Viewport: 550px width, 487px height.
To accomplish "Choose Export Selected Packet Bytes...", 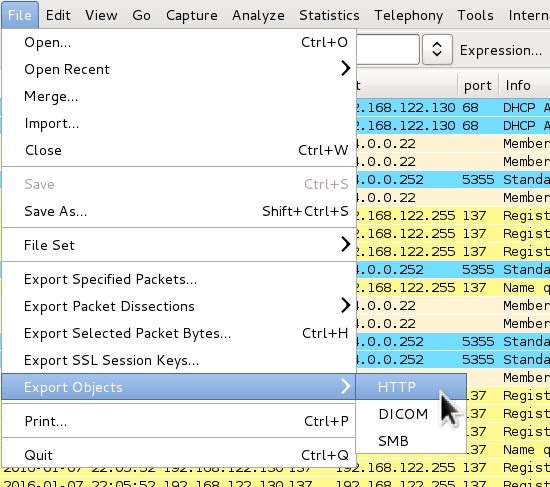I will (x=179, y=333).
